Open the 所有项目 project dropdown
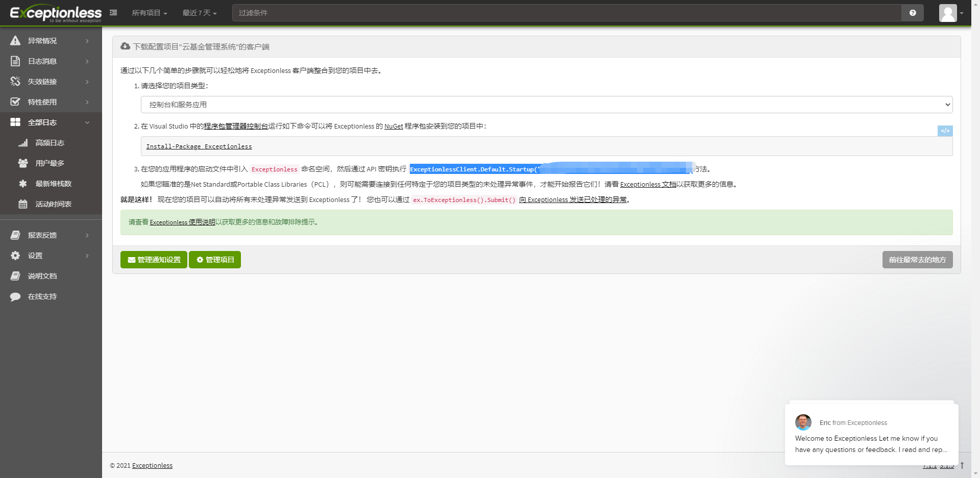Screen dimensions: 980x478 pos(150,13)
